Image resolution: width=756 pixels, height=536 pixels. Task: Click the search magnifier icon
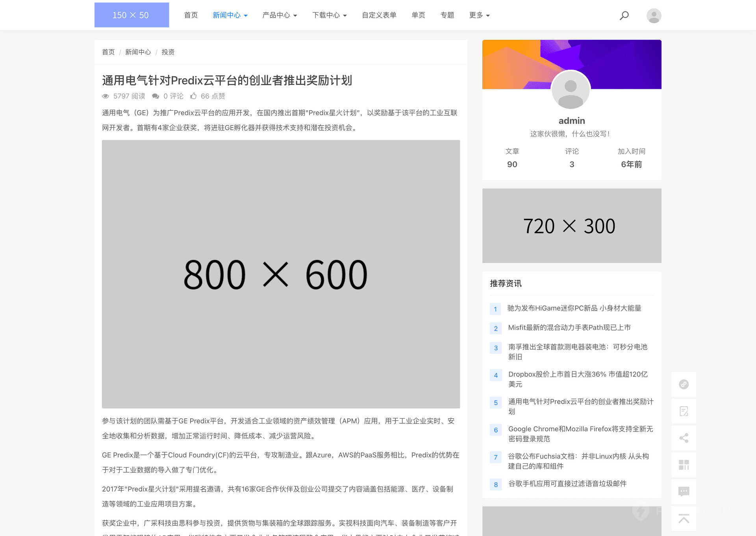tap(624, 15)
